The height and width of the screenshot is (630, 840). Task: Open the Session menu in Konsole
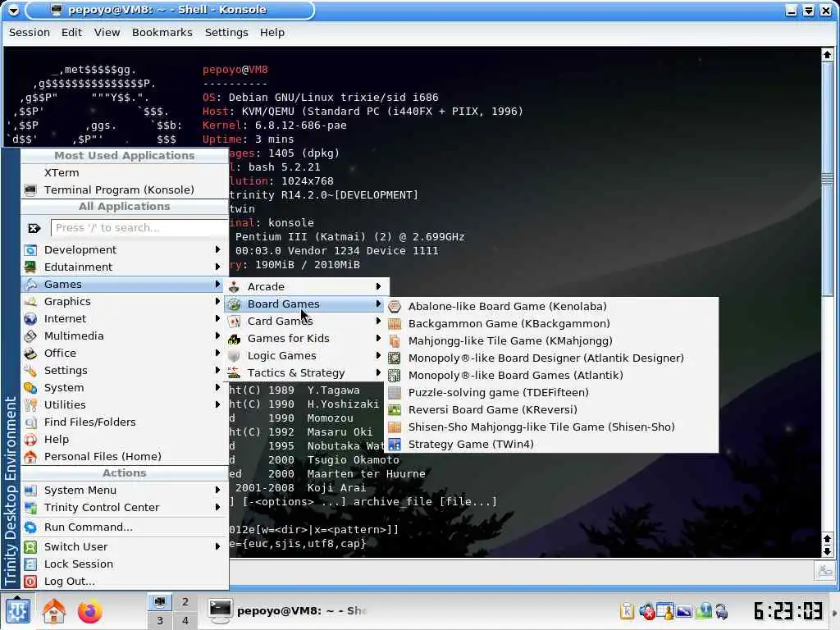[x=30, y=33]
